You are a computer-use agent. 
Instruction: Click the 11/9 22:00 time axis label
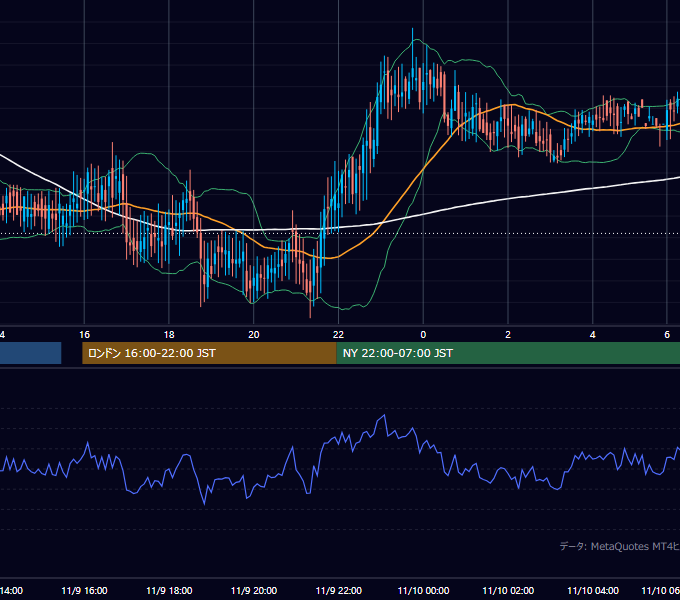[x=339, y=591]
